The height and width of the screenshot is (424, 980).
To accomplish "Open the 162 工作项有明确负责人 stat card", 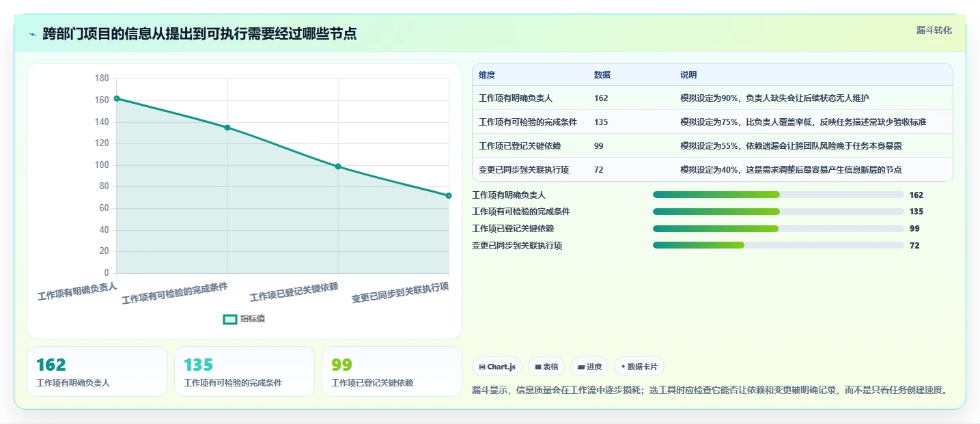I will pos(97,371).
